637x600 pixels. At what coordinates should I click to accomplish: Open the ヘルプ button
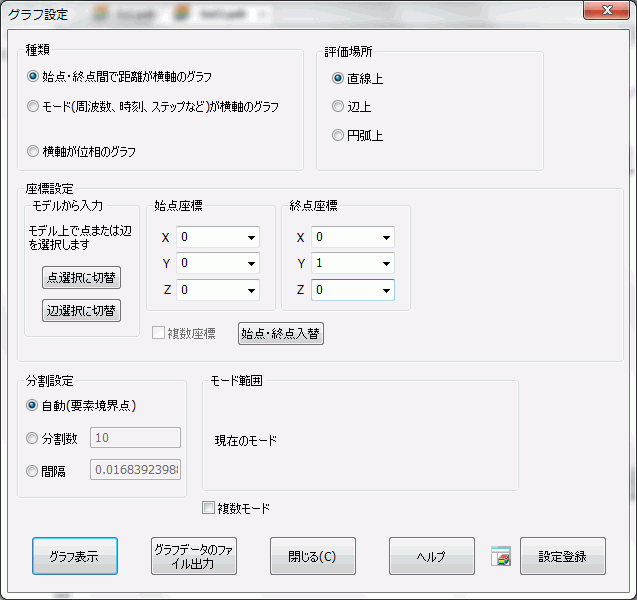point(431,556)
